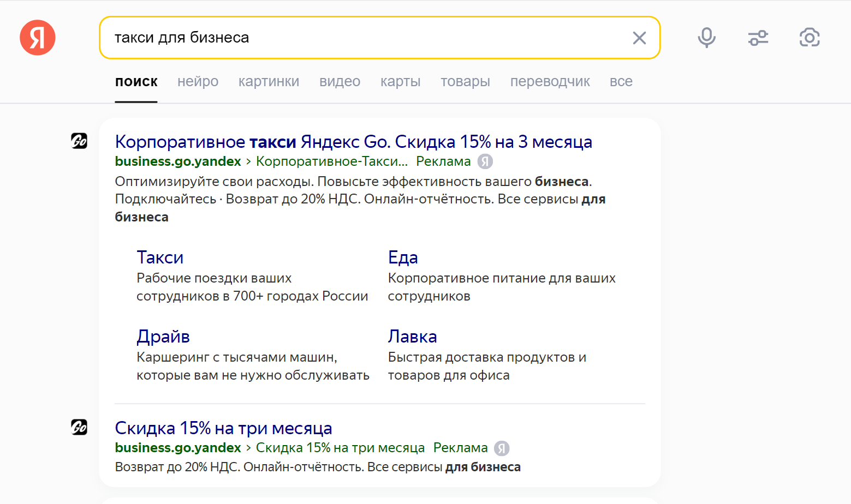Open the Лавка delivery sitelink
The width and height of the screenshot is (851, 504).
(412, 337)
